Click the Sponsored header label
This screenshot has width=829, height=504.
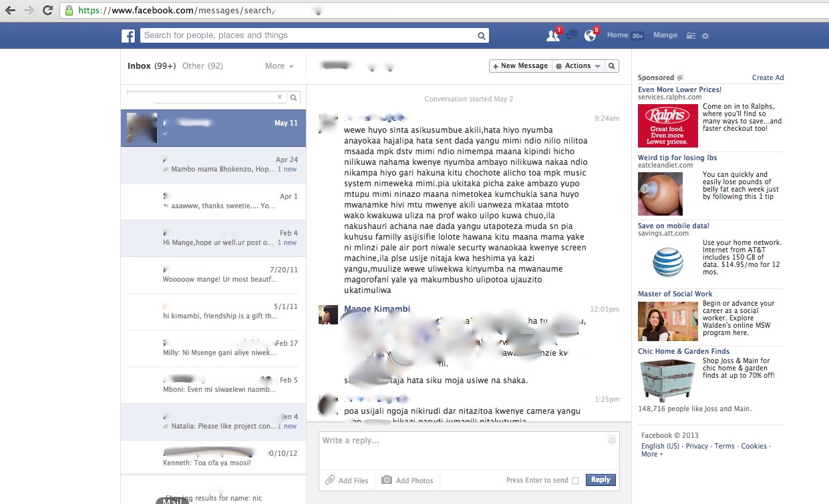pyautogui.click(x=656, y=77)
